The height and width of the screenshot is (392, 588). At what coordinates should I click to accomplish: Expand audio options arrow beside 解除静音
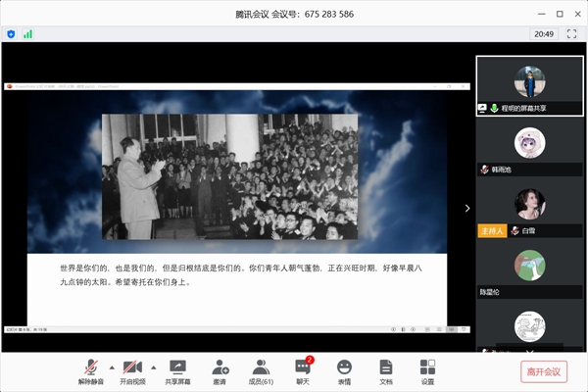pyautogui.click(x=112, y=367)
